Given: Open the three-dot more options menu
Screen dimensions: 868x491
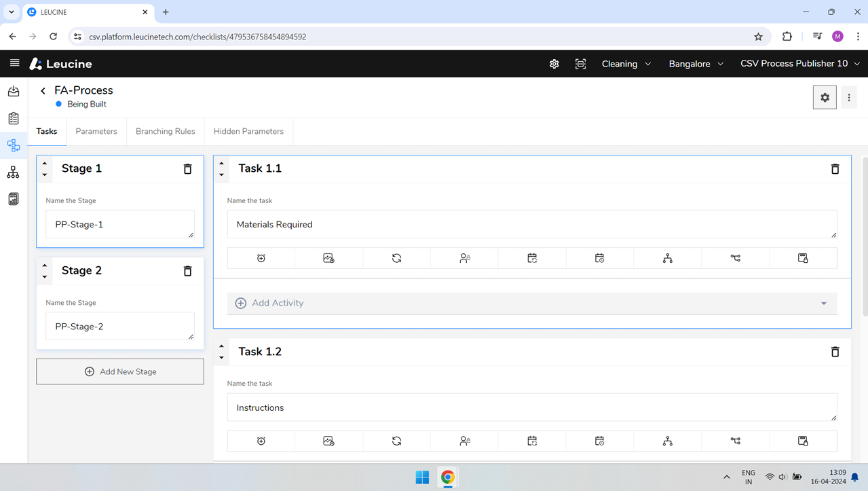Looking at the screenshot, I should coord(849,98).
